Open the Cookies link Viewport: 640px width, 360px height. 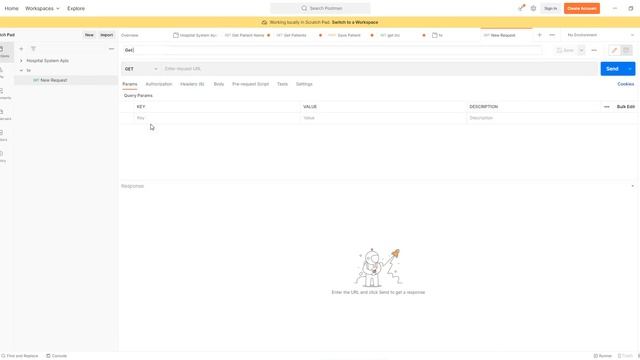[x=626, y=84]
